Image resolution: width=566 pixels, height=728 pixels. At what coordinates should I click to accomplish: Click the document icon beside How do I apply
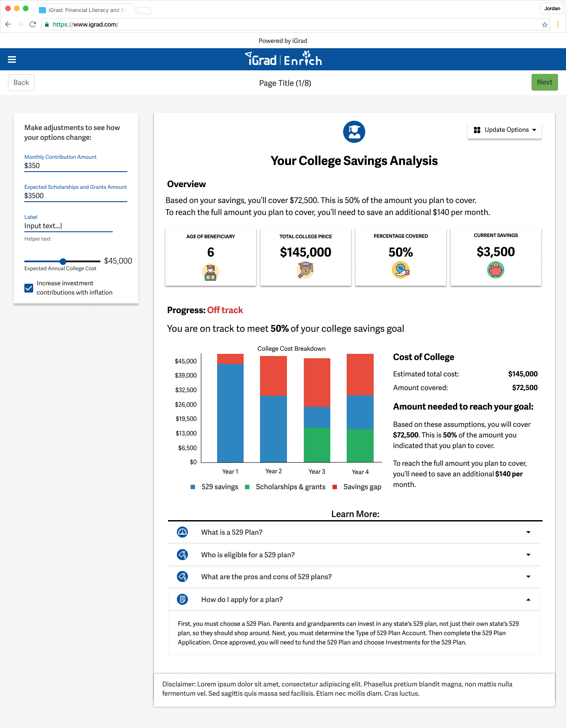[x=182, y=599]
